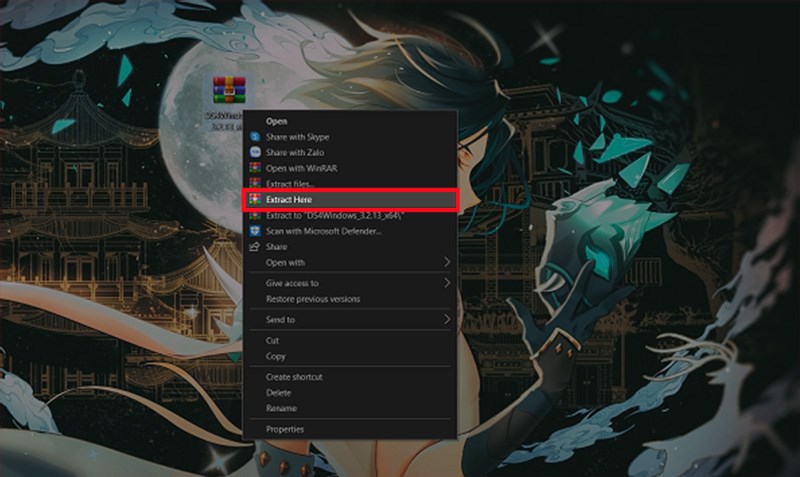Click the Zalo icon in context menu
Image resolution: width=800 pixels, height=477 pixels.
(256, 152)
